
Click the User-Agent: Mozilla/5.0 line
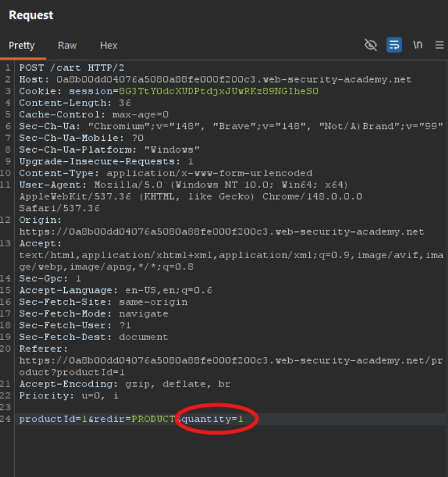coord(183,185)
